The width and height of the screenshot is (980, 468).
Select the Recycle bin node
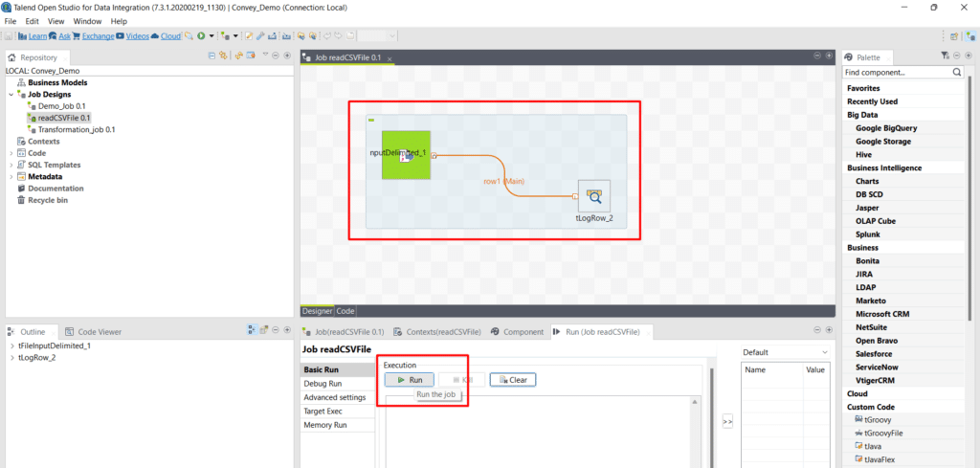point(48,200)
